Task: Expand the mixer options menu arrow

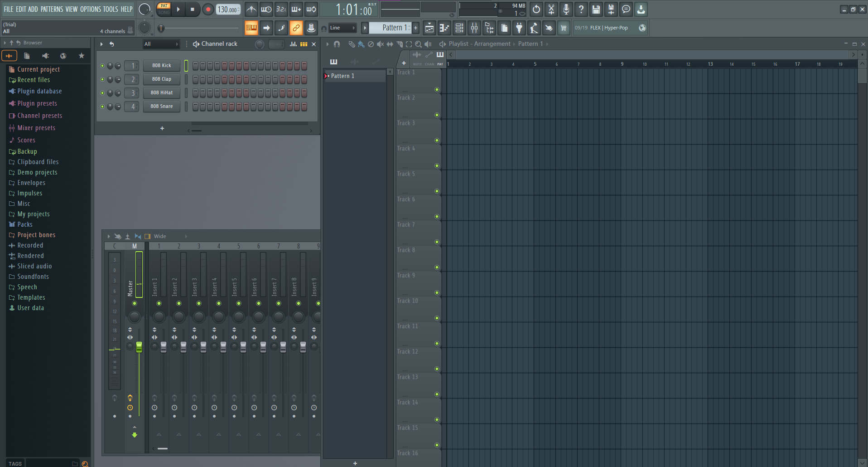Action: (x=109, y=236)
